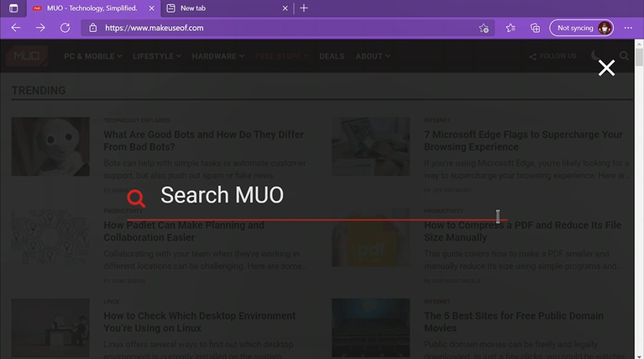Image resolution: width=644 pixels, height=359 pixels.
Task: Open the Padlet article lightbulb thumbnail
Action: click(x=50, y=237)
